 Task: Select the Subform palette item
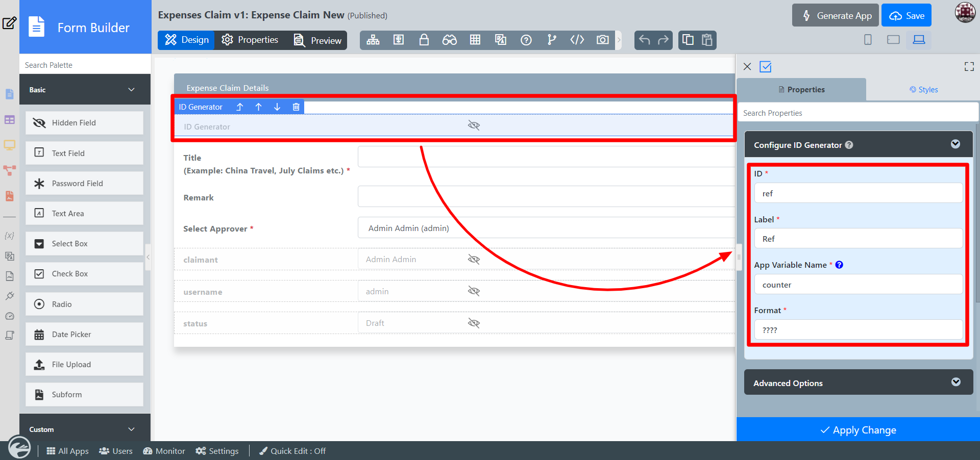pyautogui.click(x=85, y=395)
